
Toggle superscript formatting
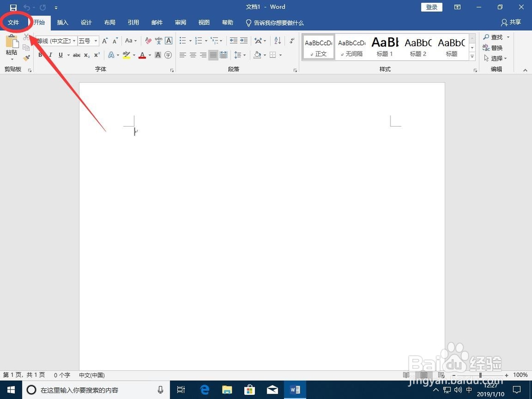97,55
